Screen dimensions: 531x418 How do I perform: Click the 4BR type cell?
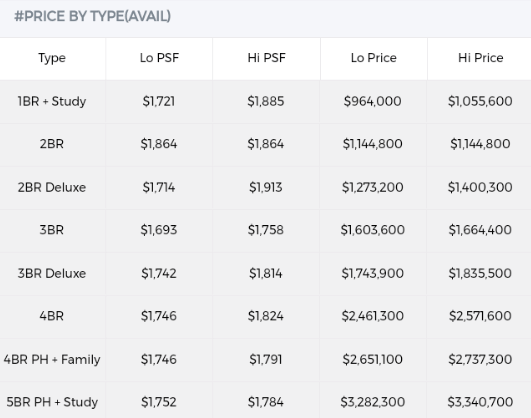(51, 316)
